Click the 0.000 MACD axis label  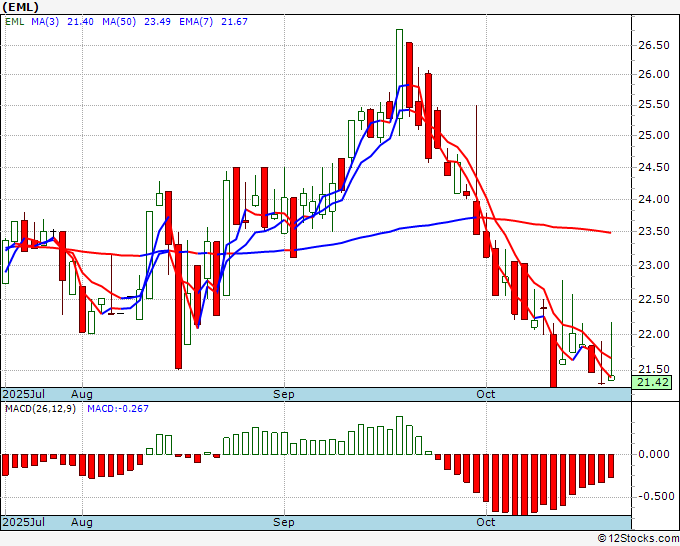654,454
